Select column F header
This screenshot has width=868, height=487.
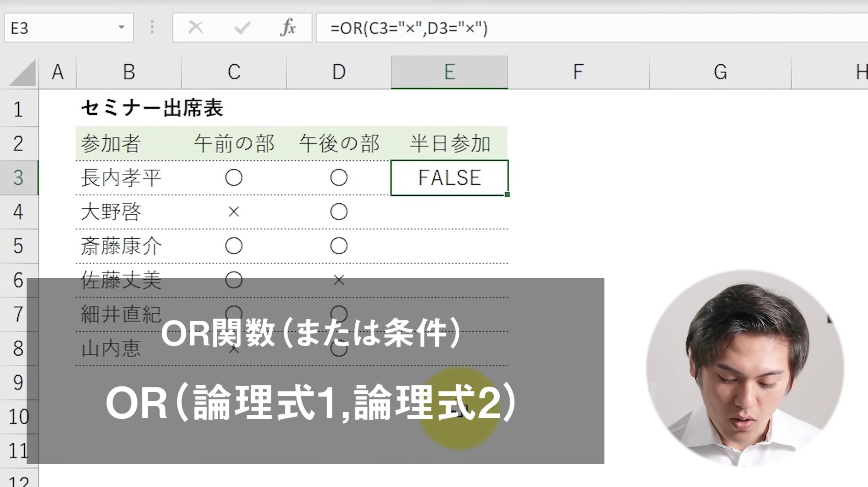tap(579, 72)
